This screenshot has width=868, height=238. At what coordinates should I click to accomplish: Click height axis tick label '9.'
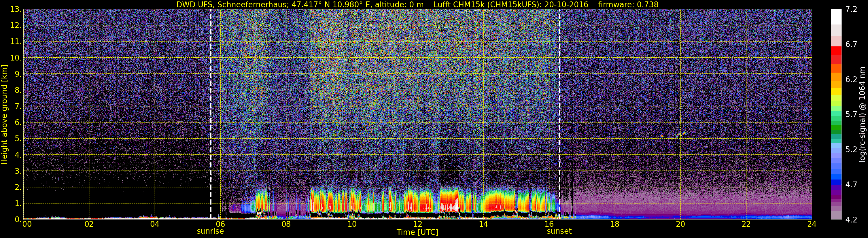pos(18,74)
